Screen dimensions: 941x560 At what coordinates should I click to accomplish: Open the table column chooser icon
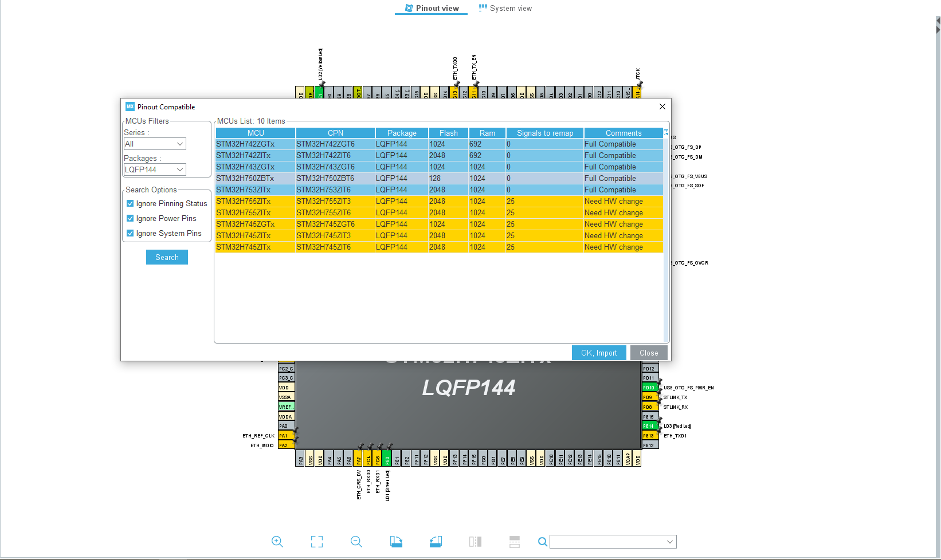coord(666,133)
